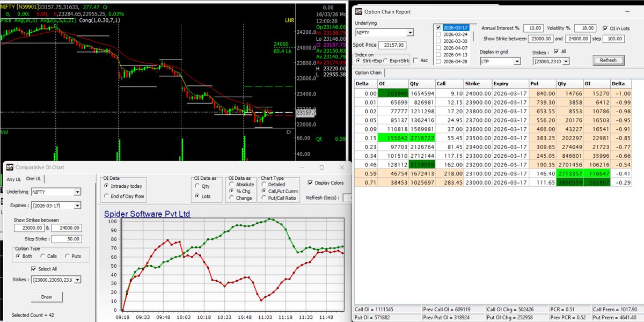
Task: Switch to the Any UL tab
Action: (x=14, y=179)
